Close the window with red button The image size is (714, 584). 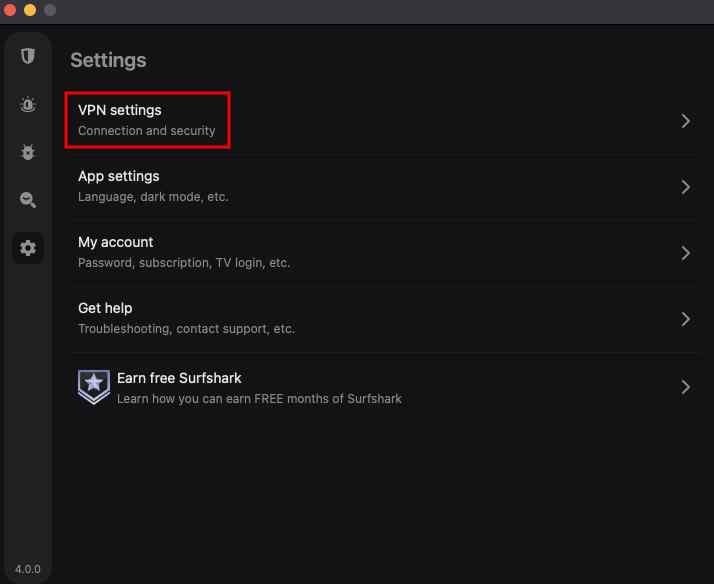click(x=10, y=10)
